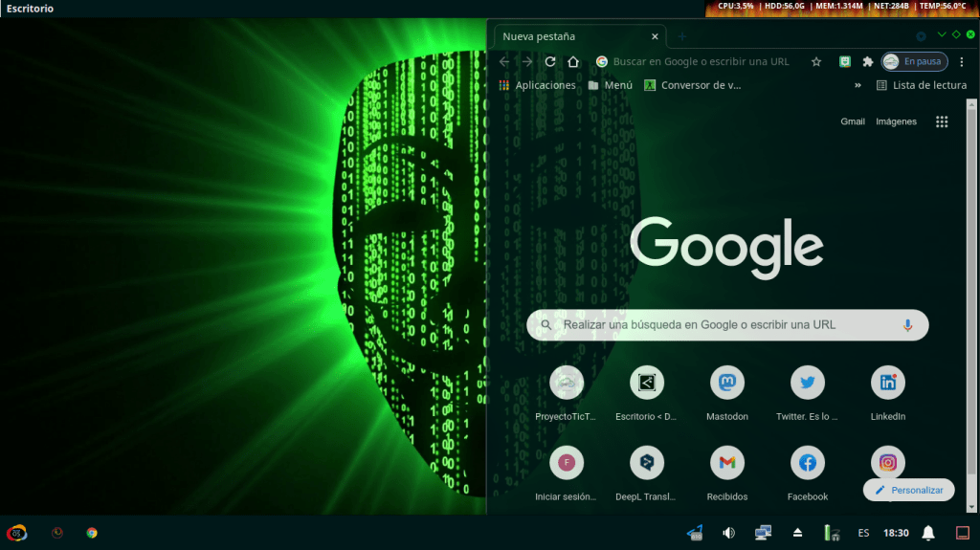The width and height of the screenshot is (980, 550).
Task: Open the LinkedIn shortcut tile
Action: coord(888,384)
